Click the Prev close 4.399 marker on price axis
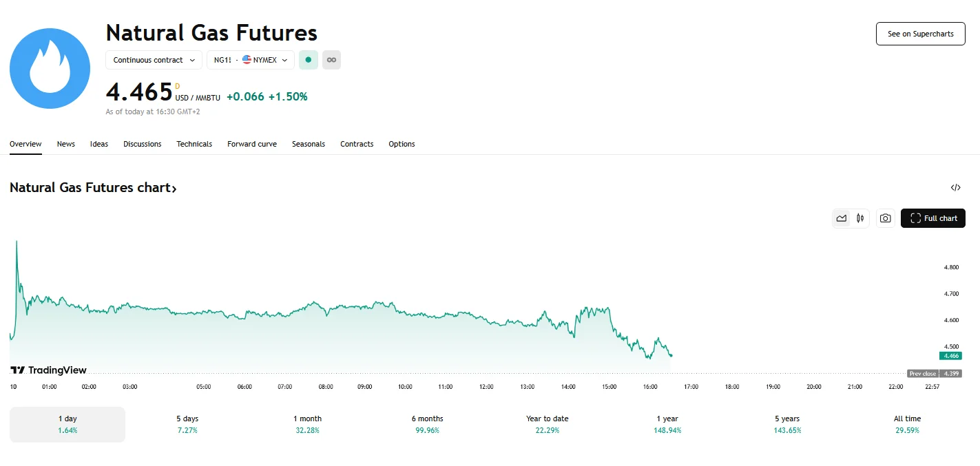 [934, 373]
